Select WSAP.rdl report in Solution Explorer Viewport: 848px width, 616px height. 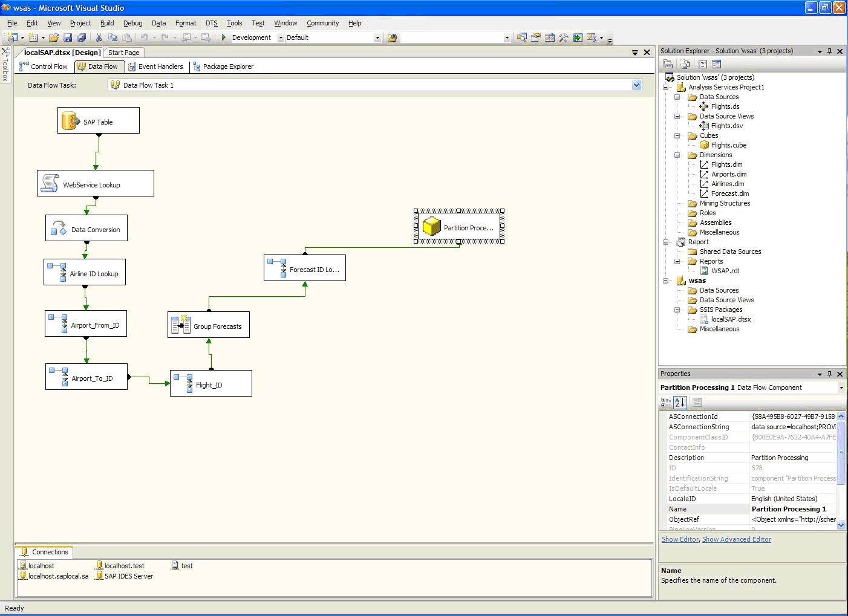pos(719,271)
